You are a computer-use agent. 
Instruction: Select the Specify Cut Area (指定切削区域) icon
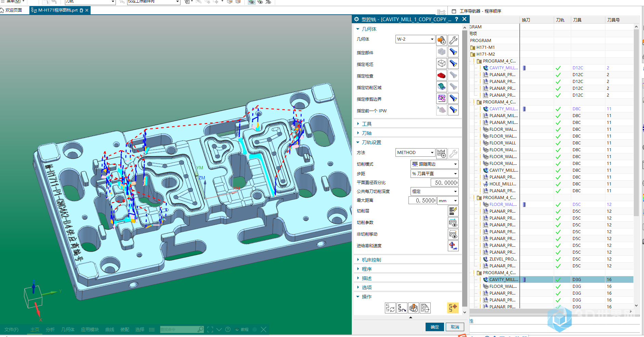[441, 87]
